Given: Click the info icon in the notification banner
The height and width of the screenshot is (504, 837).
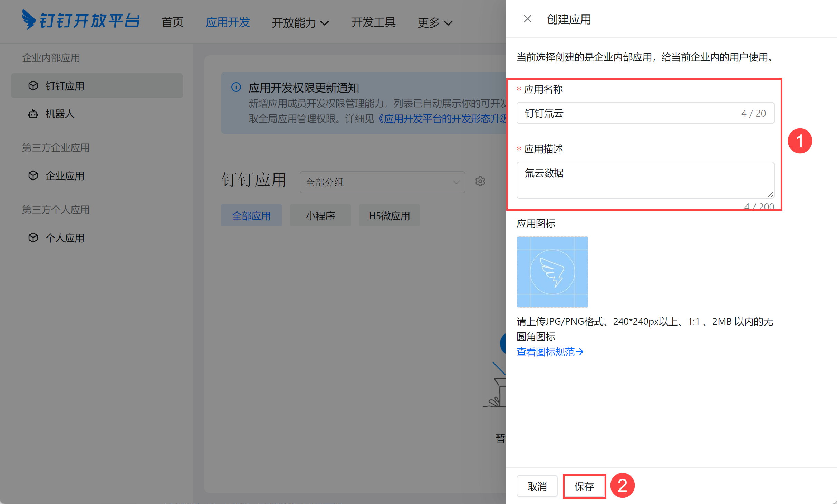Looking at the screenshot, I should click(236, 88).
